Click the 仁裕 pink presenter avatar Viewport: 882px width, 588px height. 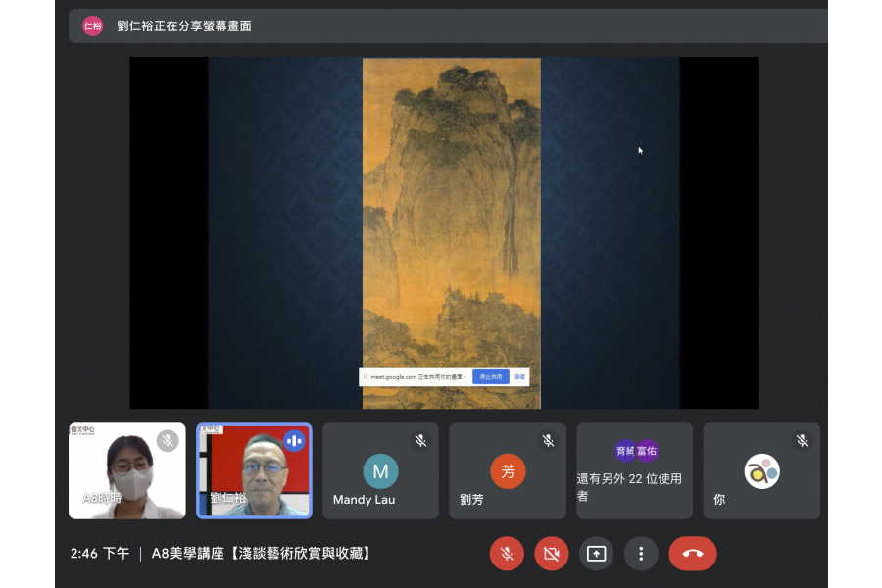[x=93, y=25]
